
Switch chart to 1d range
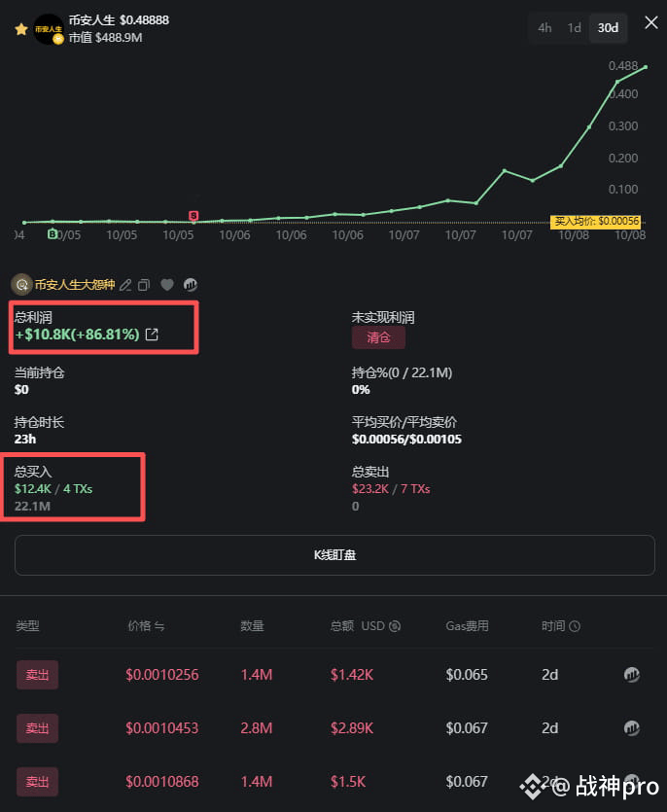(x=574, y=28)
